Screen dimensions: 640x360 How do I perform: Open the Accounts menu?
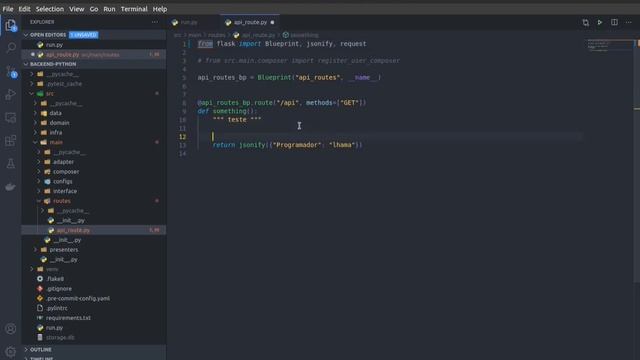11,329
